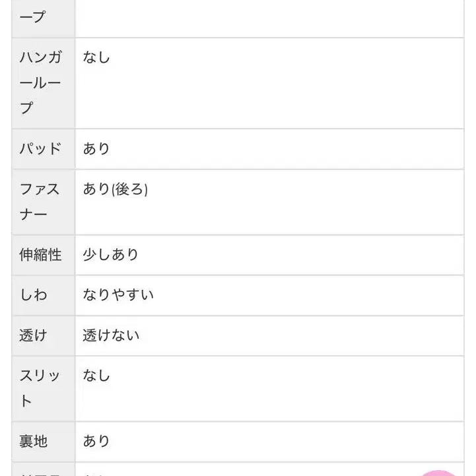Click the partially visible ープ label at top

(33, 17)
